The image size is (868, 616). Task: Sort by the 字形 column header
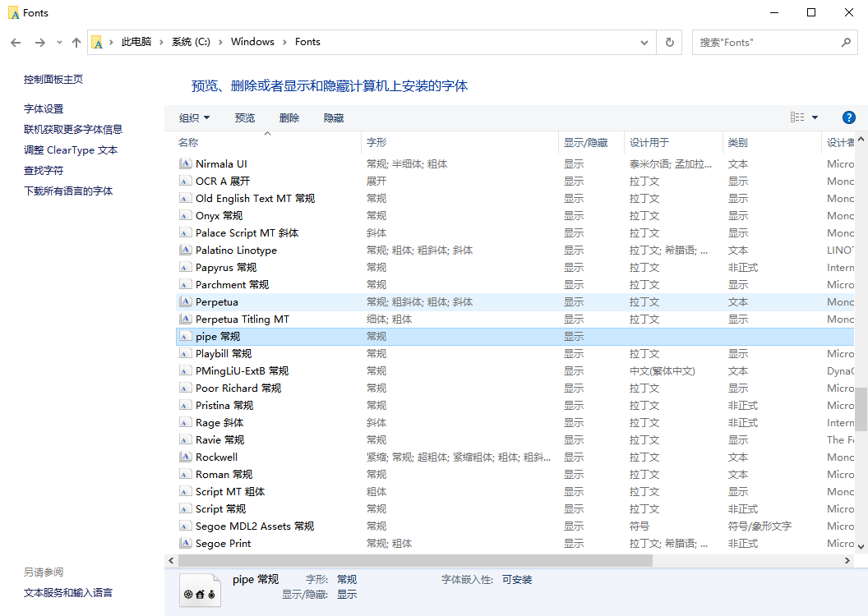pyautogui.click(x=376, y=143)
